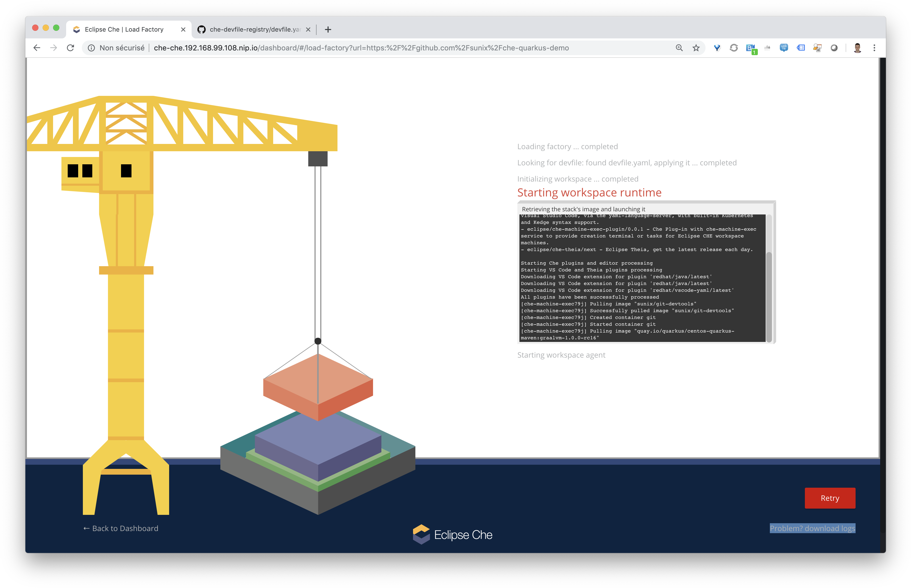Bookmark this page with the star icon
The width and height of the screenshot is (911, 588).
click(x=696, y=48)
